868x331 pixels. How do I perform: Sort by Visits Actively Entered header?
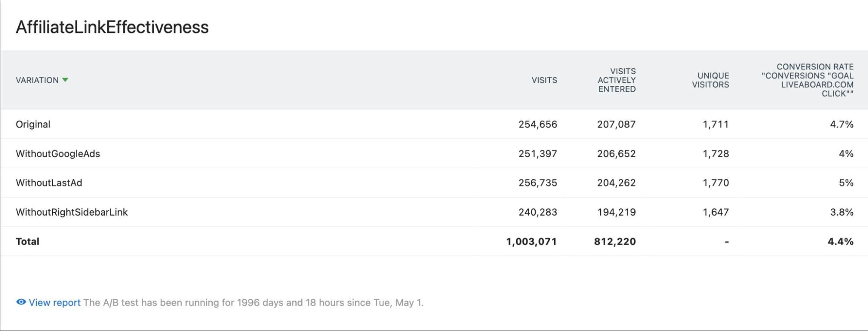(617, 80)
